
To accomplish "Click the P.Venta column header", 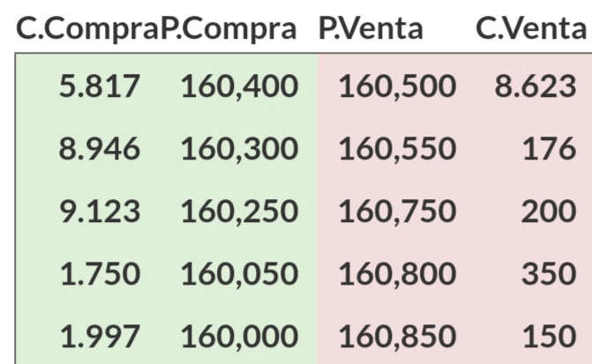I will 371,29.
